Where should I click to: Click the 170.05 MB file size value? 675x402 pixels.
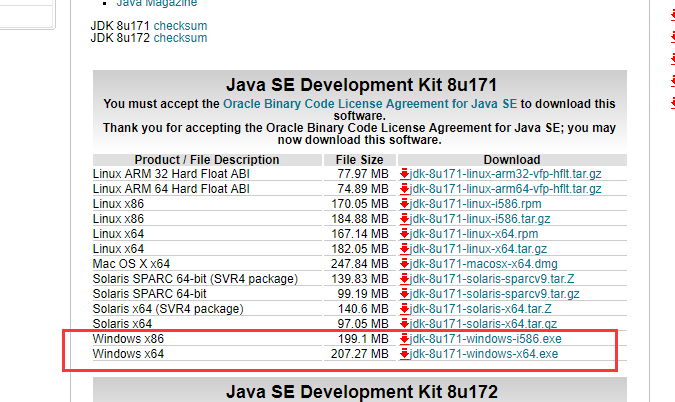(359, 204)
